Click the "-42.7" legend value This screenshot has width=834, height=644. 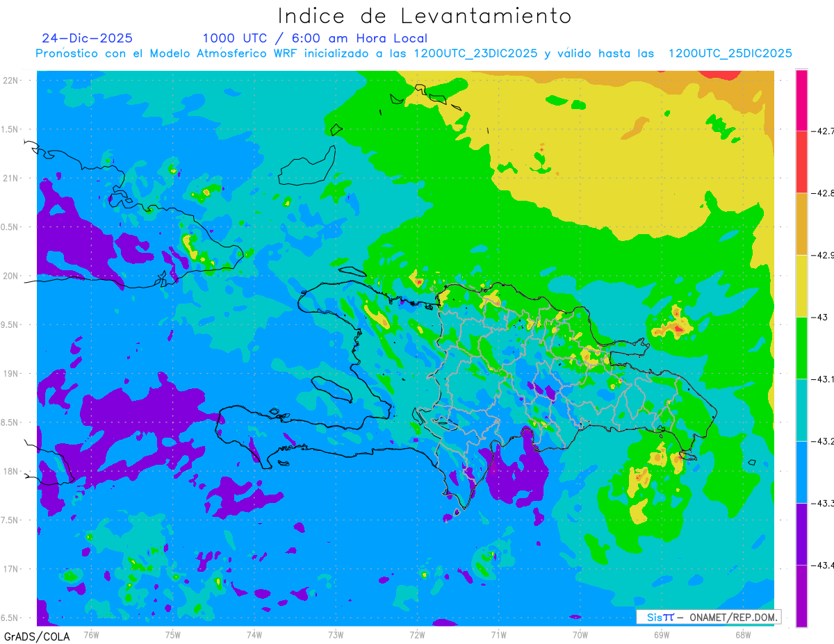click(x=823, y=131)
